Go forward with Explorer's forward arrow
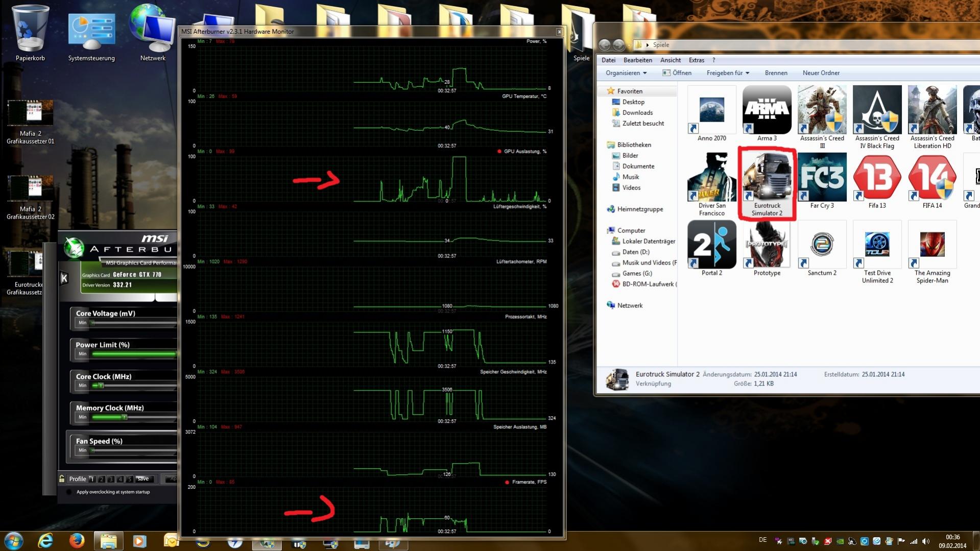This screenshot has width=980, height=551. 618,45
